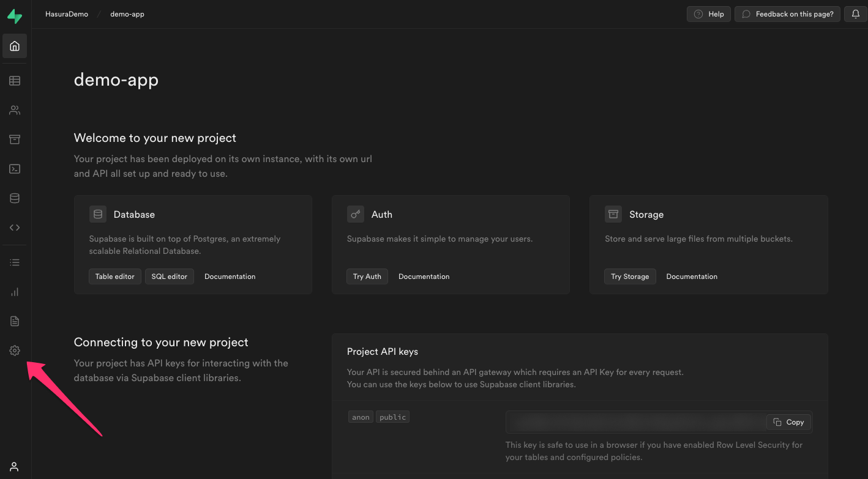View project Reports via the chart icon
The width and height of the screenshot is (868, 479).
(14, 292)
